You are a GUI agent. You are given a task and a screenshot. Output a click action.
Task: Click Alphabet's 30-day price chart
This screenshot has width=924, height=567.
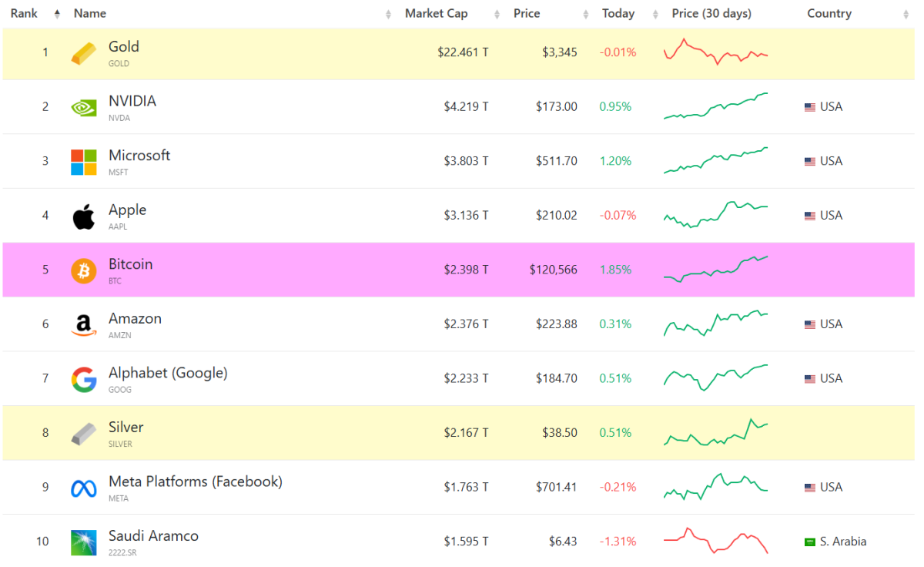[716, 378]
